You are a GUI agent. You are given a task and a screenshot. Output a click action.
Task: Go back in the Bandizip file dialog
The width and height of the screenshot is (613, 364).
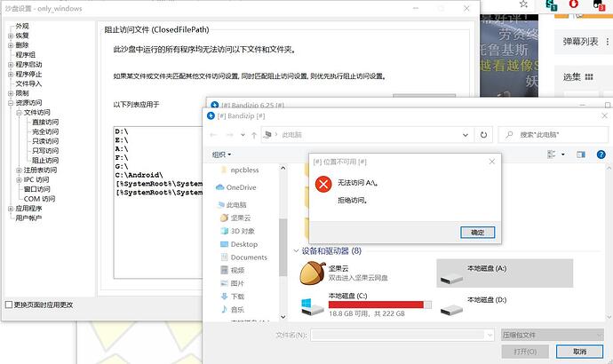tap(213, 135)
